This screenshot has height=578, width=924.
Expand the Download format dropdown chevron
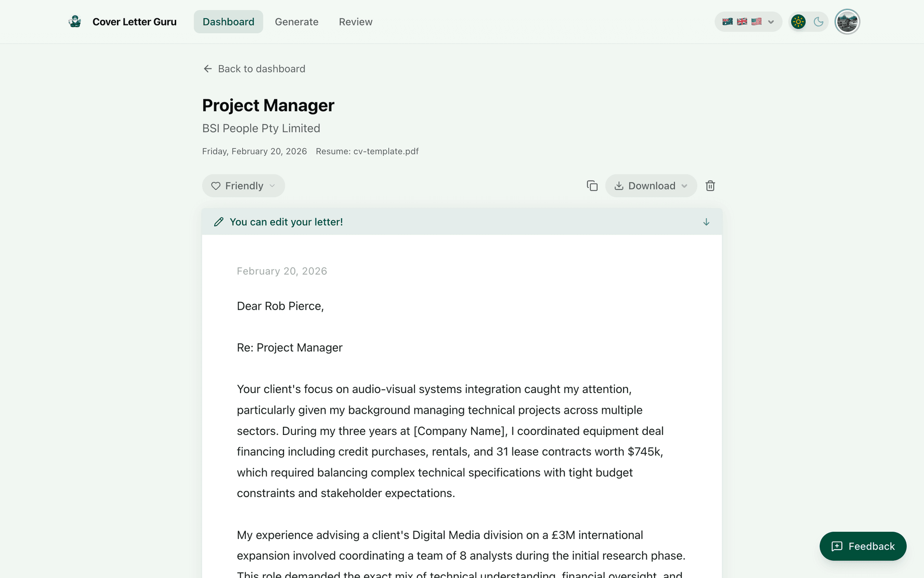coord(684,186)
